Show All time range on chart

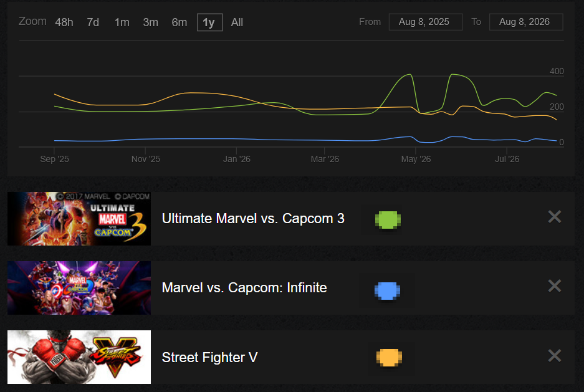pos(237,22)
